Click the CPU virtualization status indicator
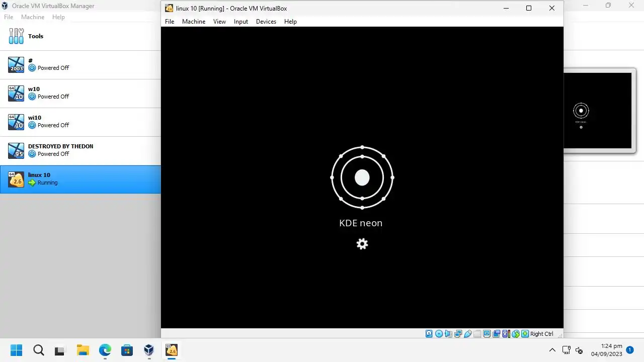This screenshot has height=362, width=644. click(x=506, y=334)
